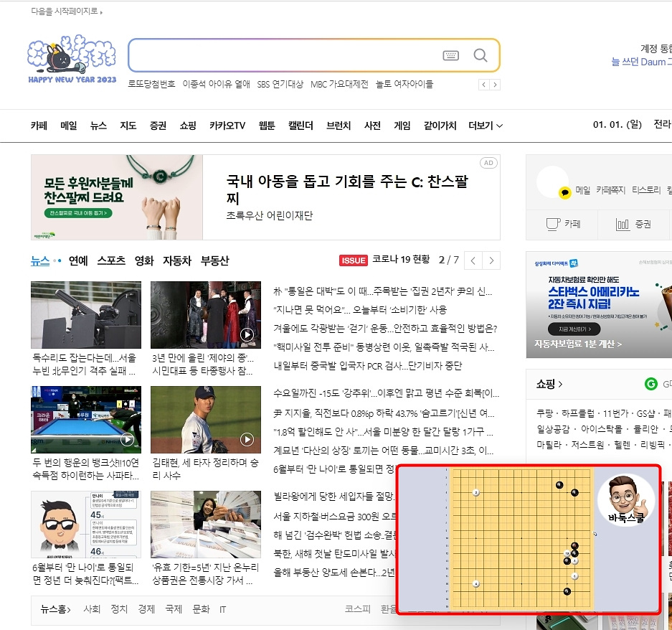Open the on-screen keyboard in the search bar
The width and height of the screenshot is (672, 630).
(451, 55)
